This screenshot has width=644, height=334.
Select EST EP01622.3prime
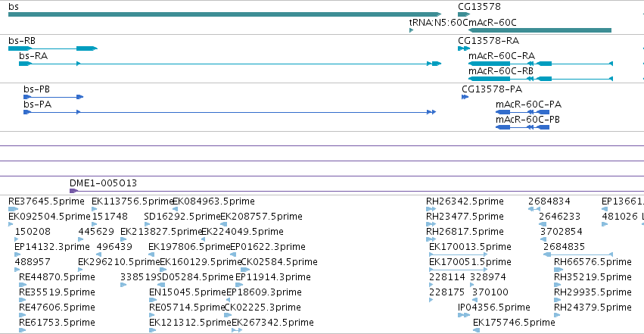(x=267, y=247)
